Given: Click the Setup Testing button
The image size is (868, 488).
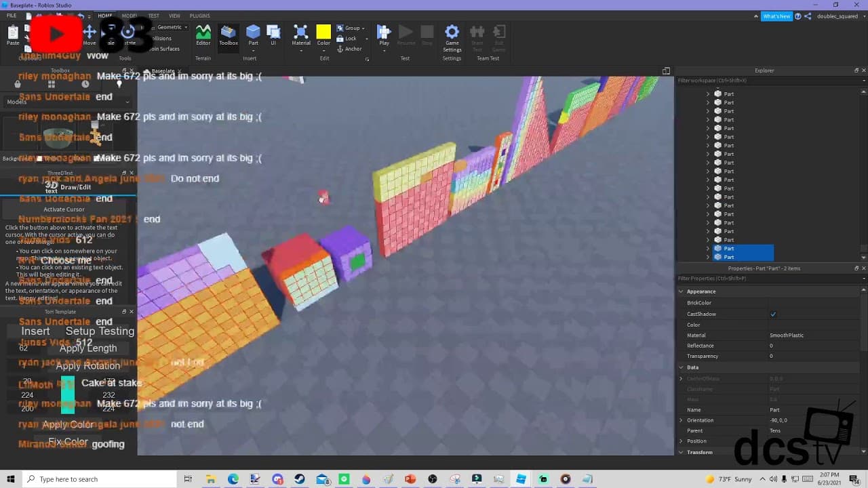Looking at the screenshot, I should [100, 331].
